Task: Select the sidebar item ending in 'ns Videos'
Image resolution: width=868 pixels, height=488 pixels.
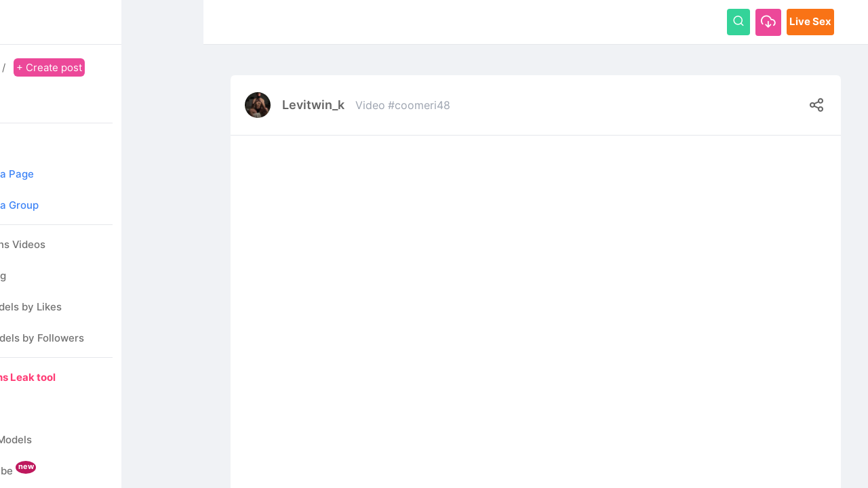Action: click(x=22, y=245)
